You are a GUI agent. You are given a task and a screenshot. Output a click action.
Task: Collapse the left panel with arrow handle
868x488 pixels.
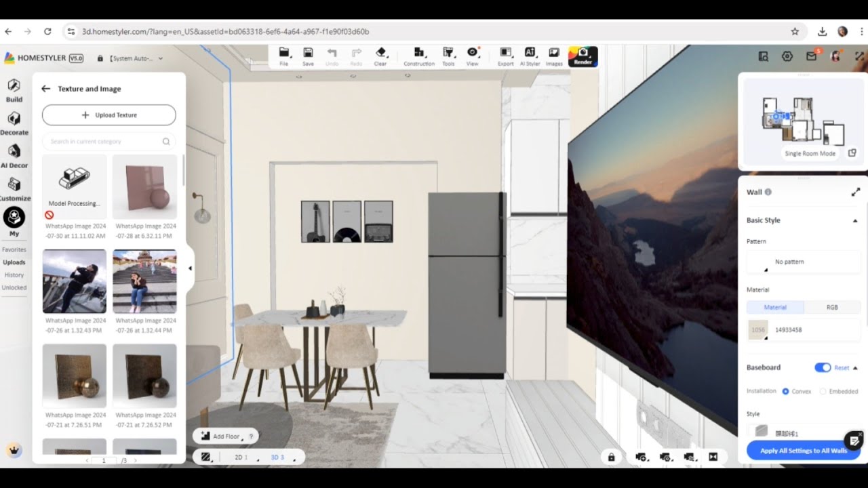click(x=190, y=268)
